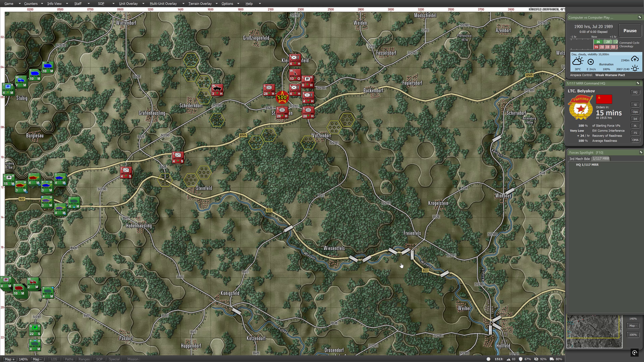
Task: Click the Map + zoom in button
Action: (10, 359)
